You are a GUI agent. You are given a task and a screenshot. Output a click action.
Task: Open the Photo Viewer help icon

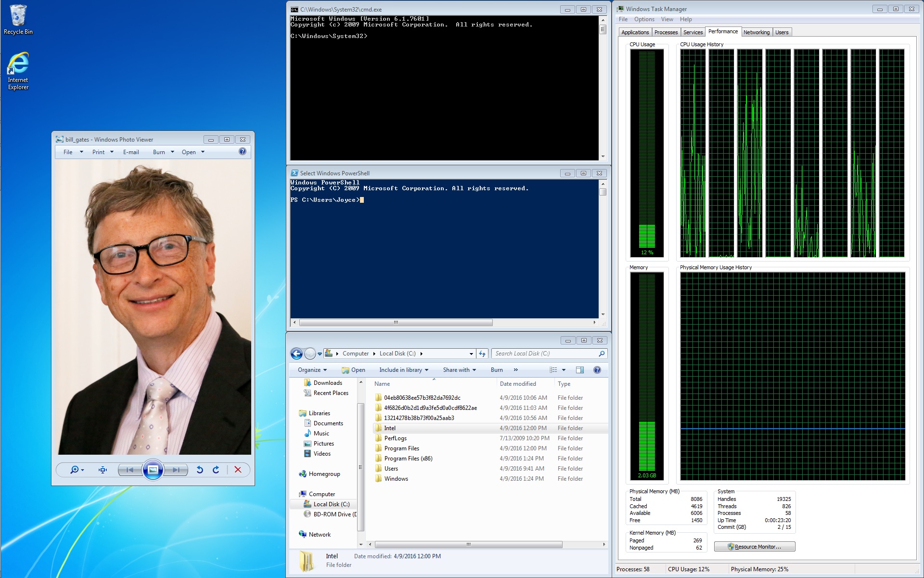243,152
